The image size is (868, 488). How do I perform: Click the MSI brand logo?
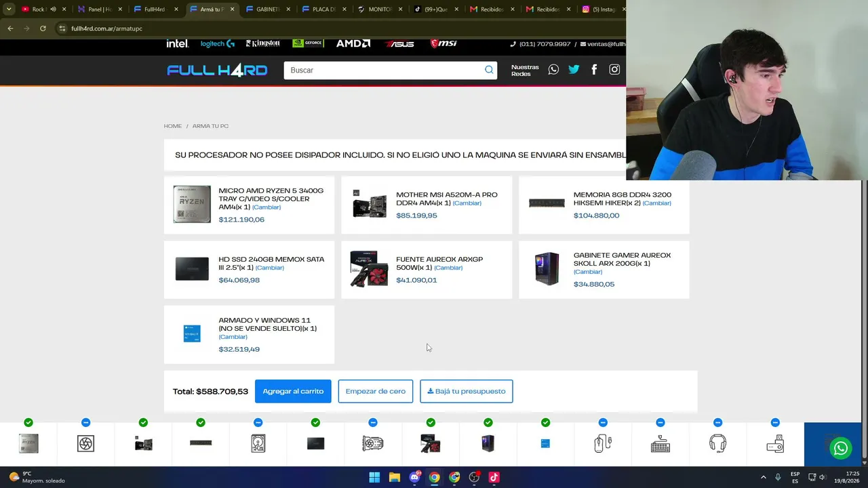click(x=443, y=43)
